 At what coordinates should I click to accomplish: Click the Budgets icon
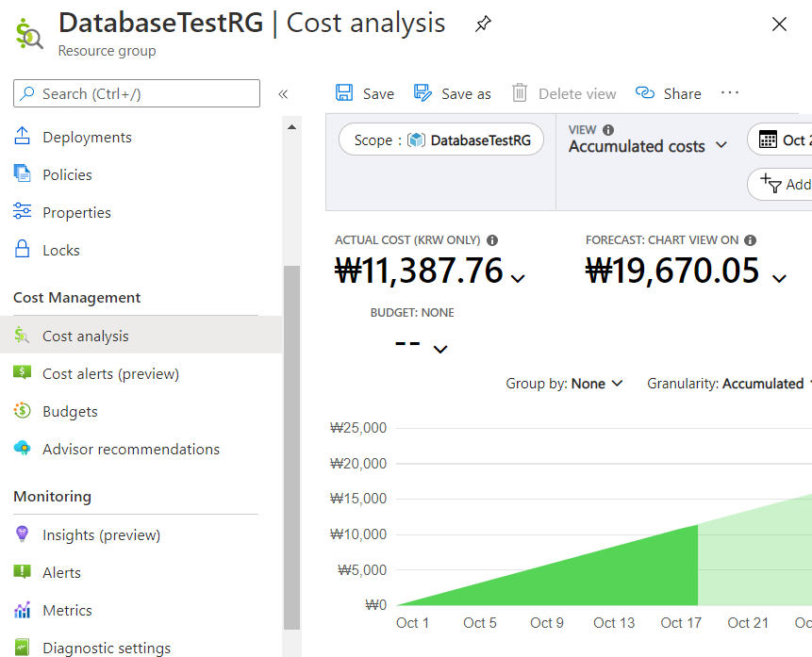[22, 411]
